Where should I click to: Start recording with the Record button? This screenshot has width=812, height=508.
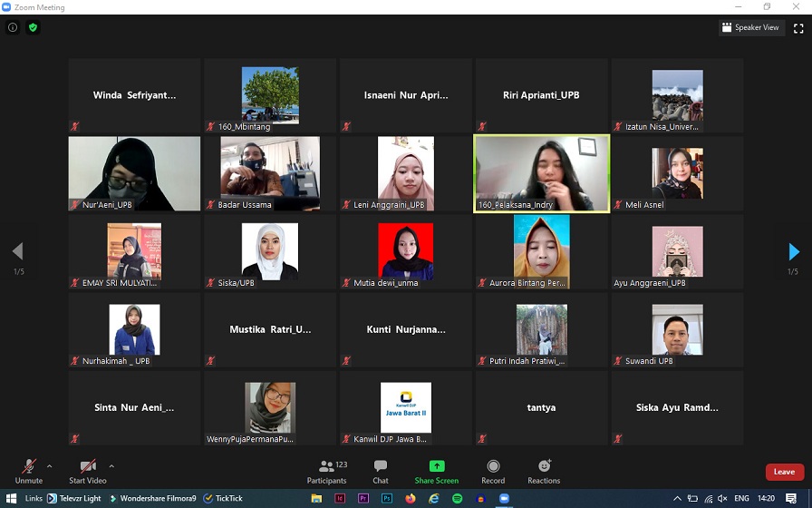[x=493, y=469]
